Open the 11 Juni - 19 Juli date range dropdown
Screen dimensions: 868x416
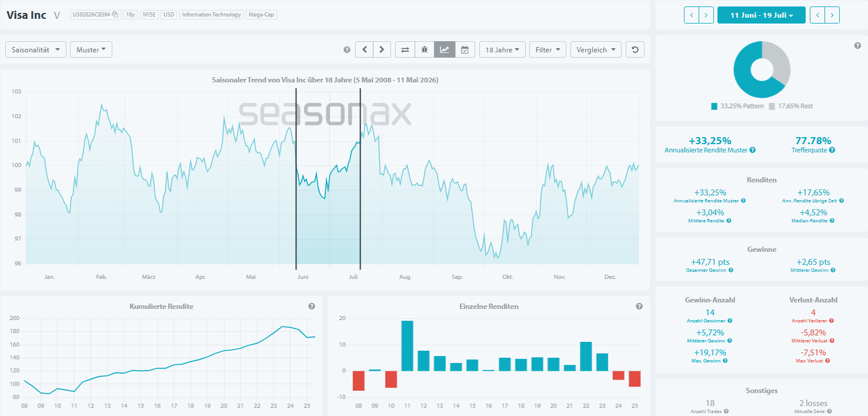point(761,15)
